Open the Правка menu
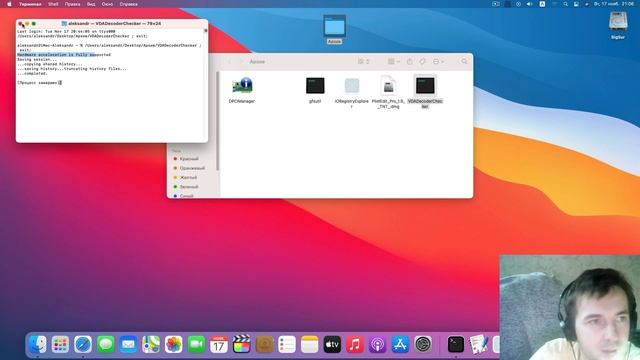Screen dimensions: 640x360 [72, 4]
